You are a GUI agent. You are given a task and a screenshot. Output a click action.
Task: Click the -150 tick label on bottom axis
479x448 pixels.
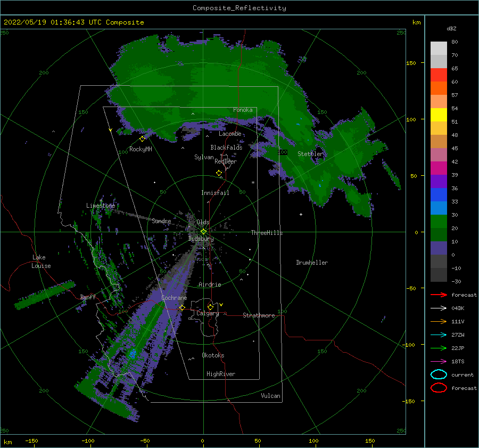(x=31, y=441)
